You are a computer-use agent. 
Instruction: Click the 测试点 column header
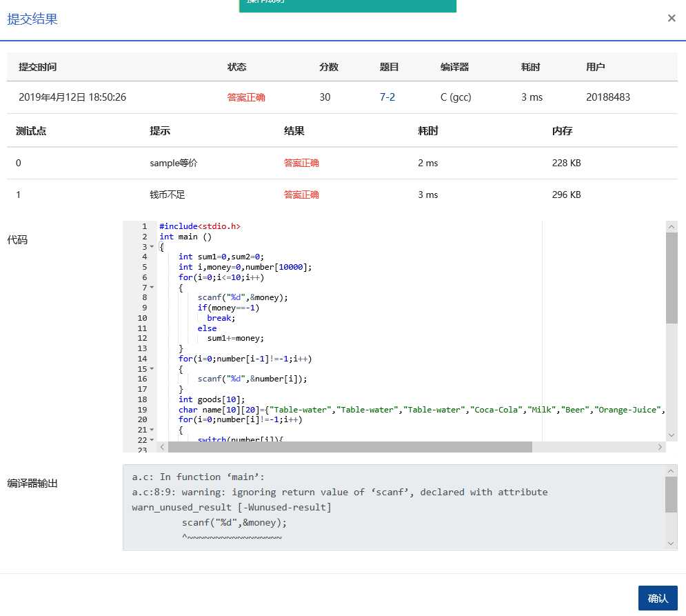click(x=31, y=131)
